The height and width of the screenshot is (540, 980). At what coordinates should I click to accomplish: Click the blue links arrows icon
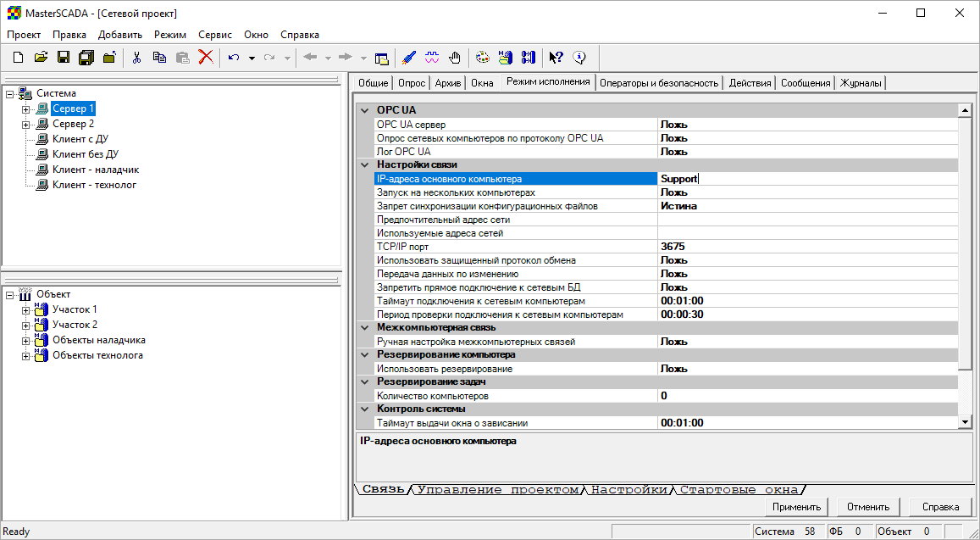529,58
